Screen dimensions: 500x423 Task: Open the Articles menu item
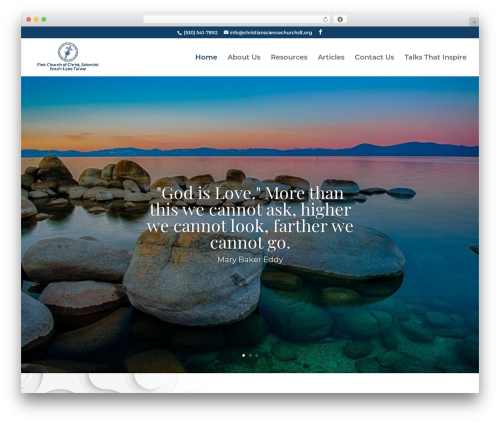tap(331, 57)
